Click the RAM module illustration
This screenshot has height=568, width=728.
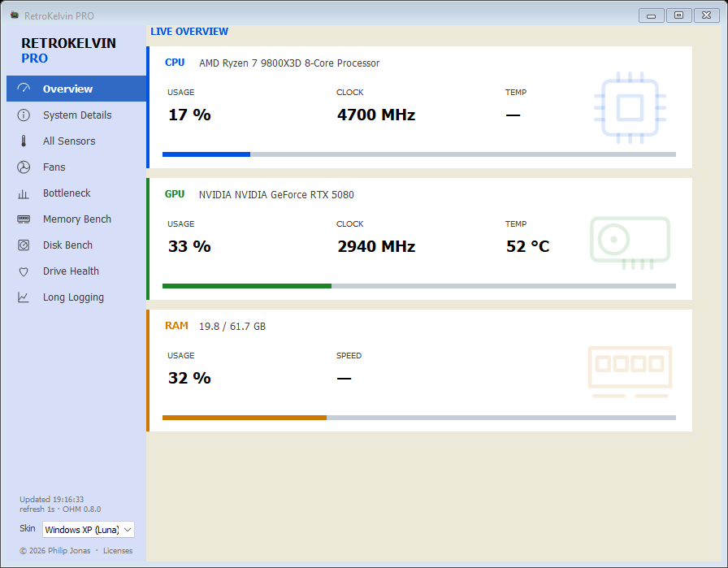point(630,371)
